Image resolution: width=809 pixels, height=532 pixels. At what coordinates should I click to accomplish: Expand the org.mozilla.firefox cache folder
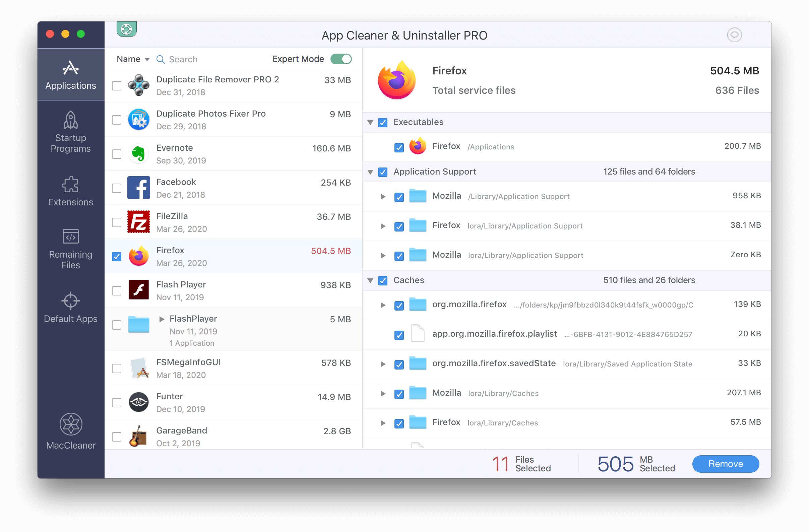click(x=382, y=305)
